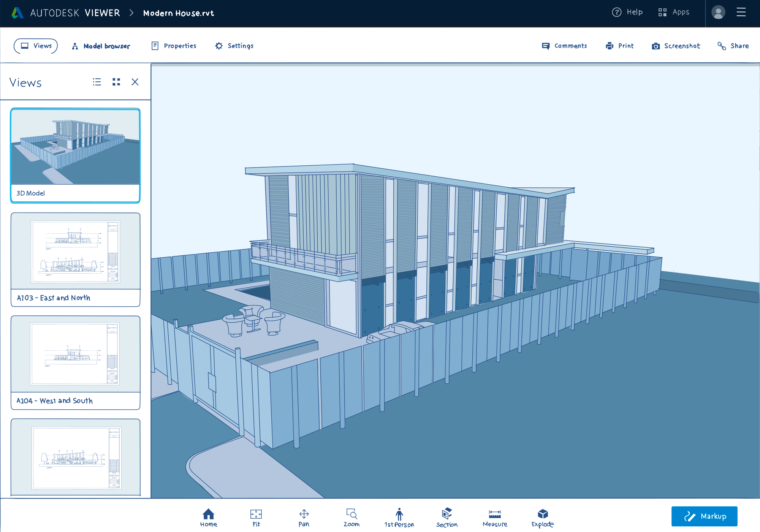Click the Markup button

tap(704, 516)
